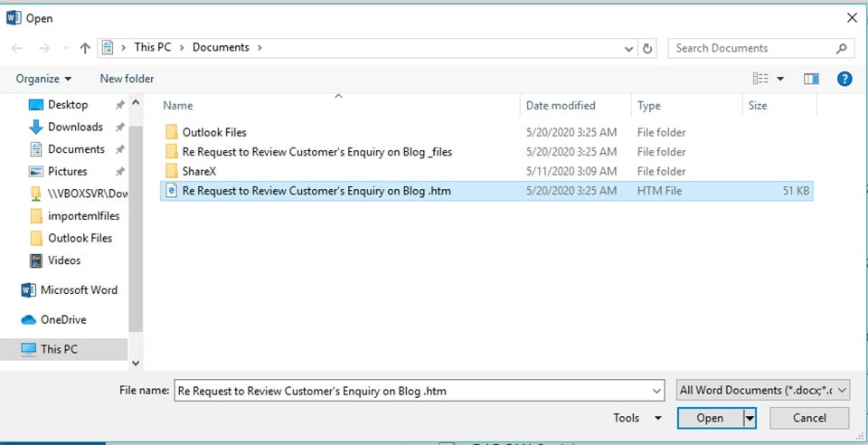The image size is (868, 445).
Task: Click the HTM File type cell
Action: click(659, 191)
